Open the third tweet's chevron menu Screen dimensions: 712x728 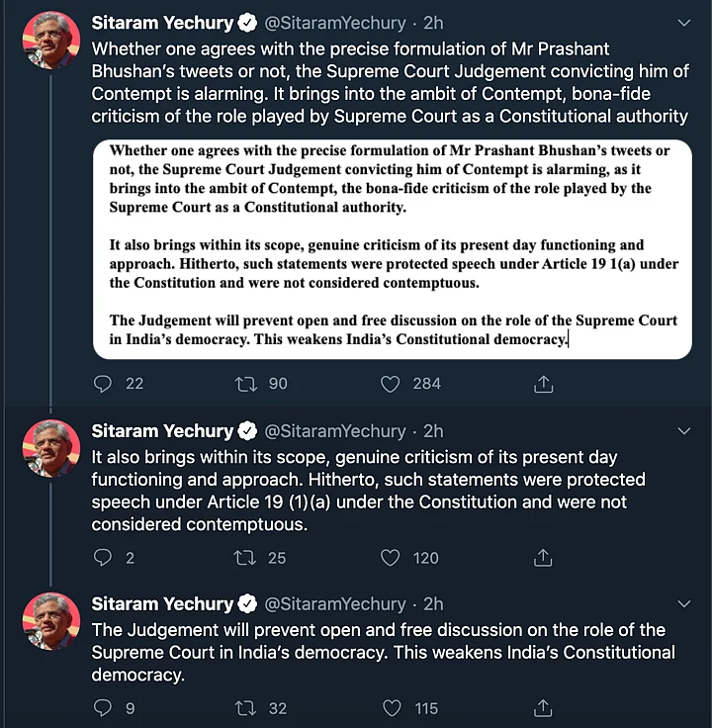[684, 603]
